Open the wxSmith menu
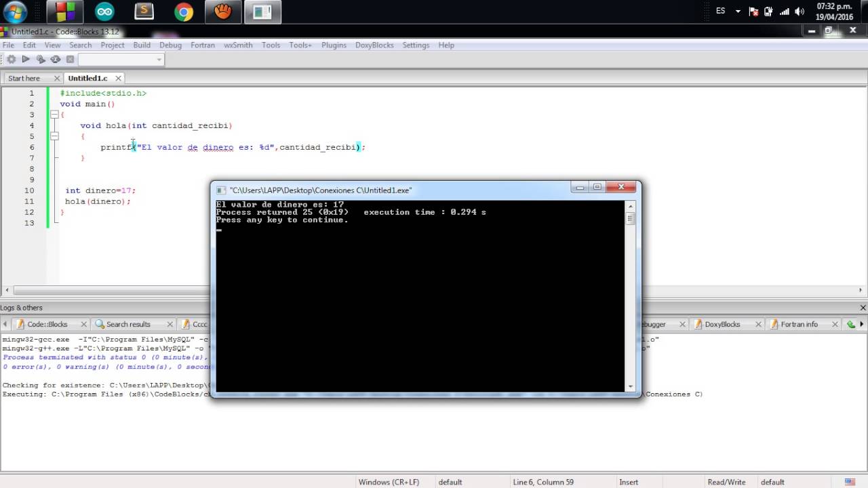 click(238, 45)
